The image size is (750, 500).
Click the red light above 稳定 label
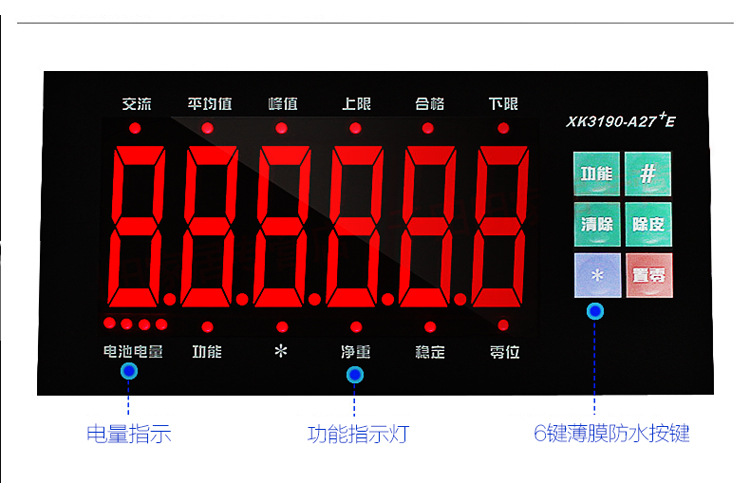[430, 326]
